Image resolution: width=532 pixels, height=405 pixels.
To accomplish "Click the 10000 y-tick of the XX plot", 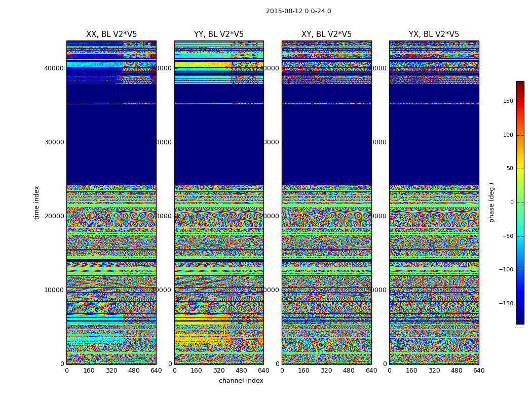I will [54, 290].
